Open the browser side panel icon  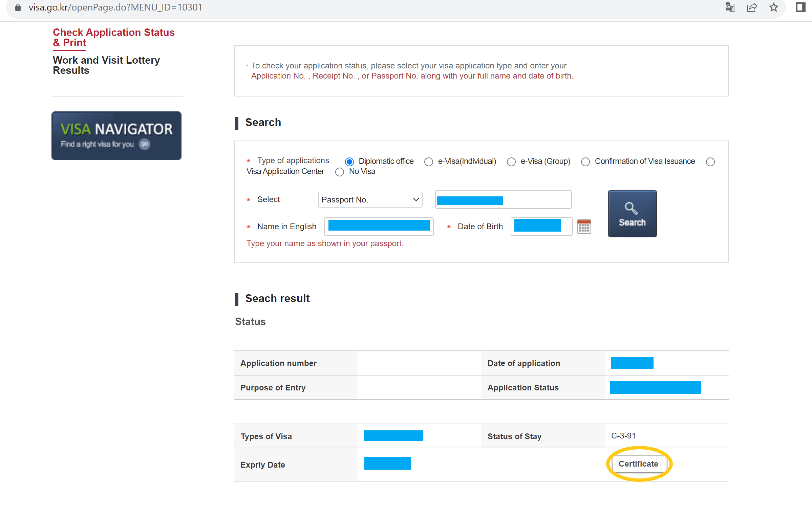(x=800, y=7)
